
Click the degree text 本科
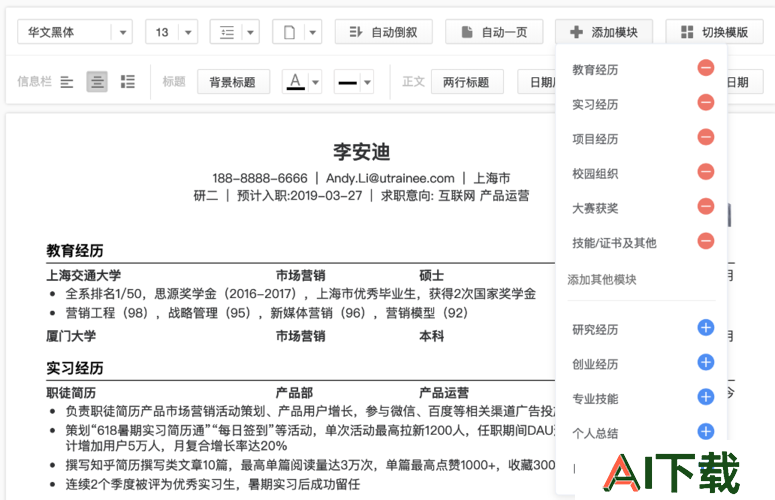pyautogui.click(x=431, y=336)
